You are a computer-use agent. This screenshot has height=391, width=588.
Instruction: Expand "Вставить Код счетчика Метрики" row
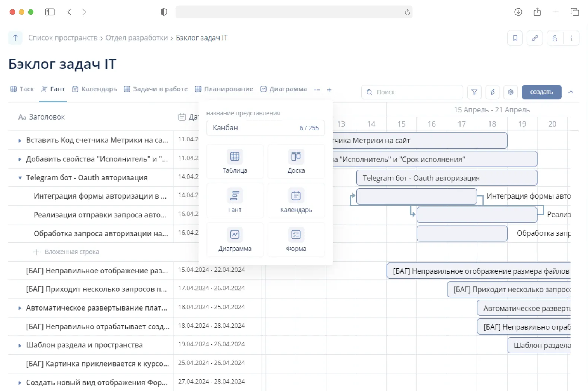tap(20, 141)
